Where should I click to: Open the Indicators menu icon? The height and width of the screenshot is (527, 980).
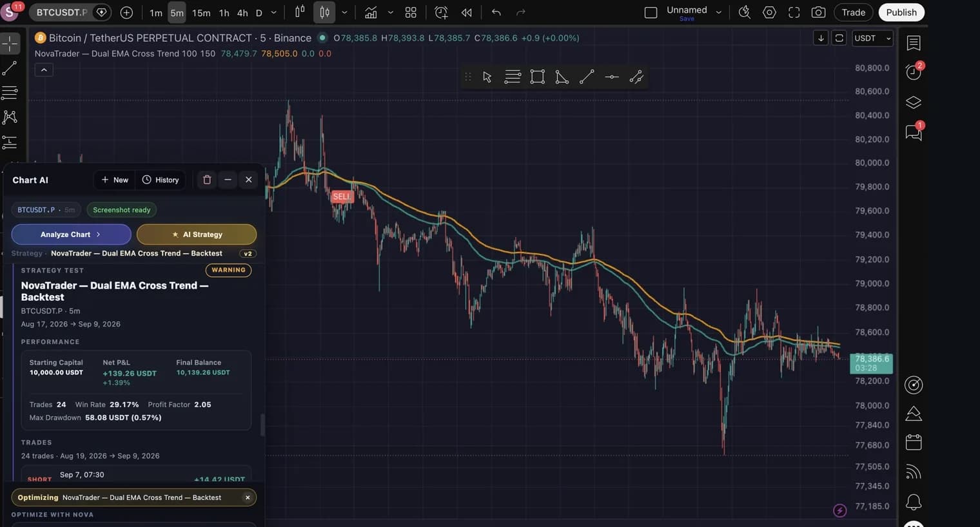[x=371, y=12]
